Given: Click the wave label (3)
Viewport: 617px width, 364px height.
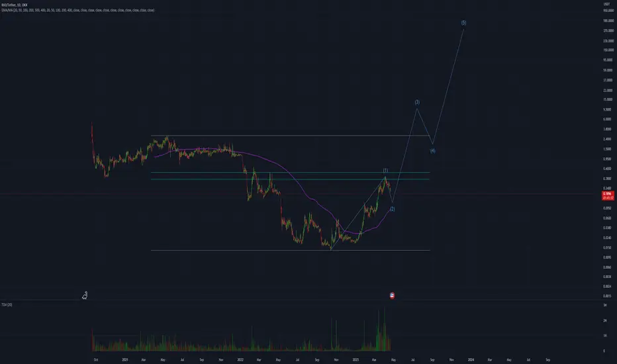Looking at the screenshot, I should [x=417, y=103].
